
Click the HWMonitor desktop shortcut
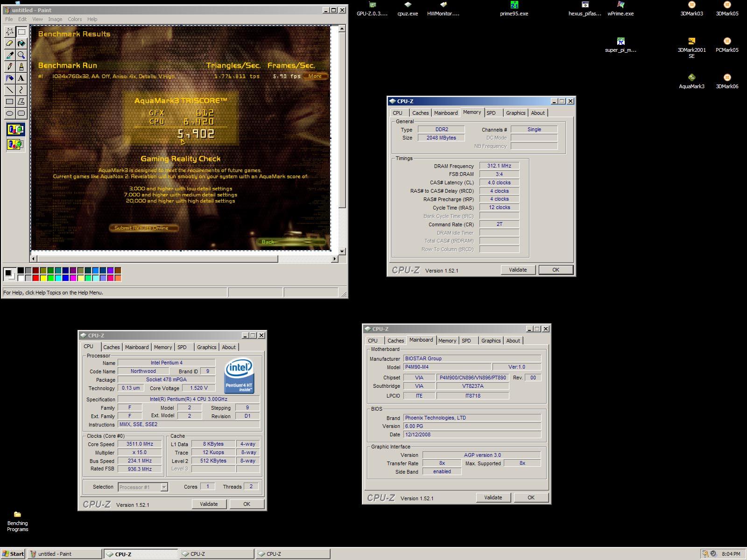coord(443,8)
